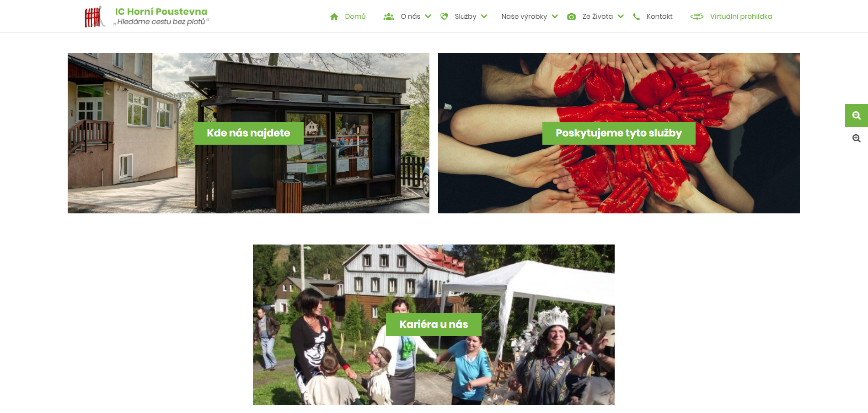Click the phone icon beside Kontakt
Image resolution: width=868 pixels, height=413 pixels.
pyautogui.click(x=636, y=16)
